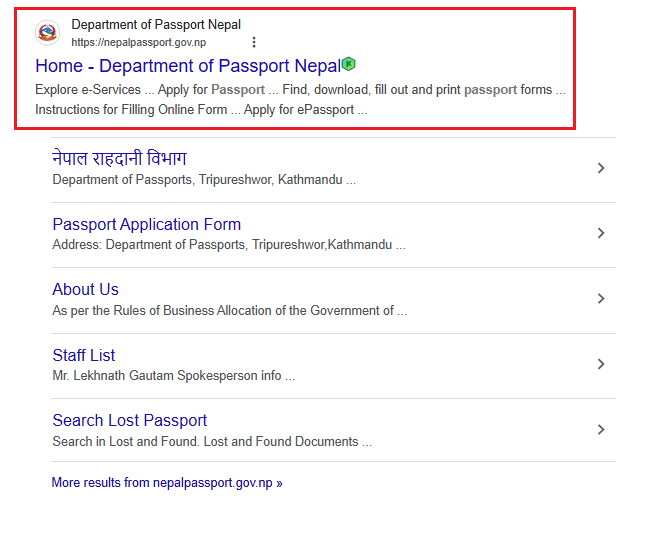Screen dimensions: 661x533
Task: Click the chevron next to Search Lost Passport
Action: coord(601,429)
